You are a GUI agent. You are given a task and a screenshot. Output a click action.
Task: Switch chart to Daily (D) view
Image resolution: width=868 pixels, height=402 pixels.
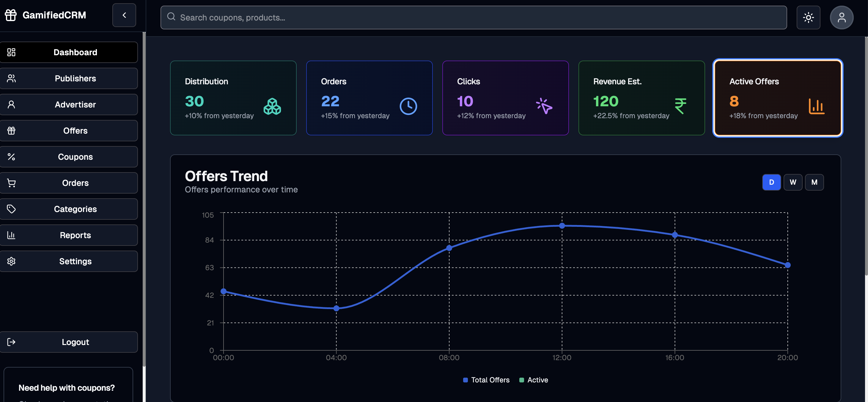(x=771, y=182)
